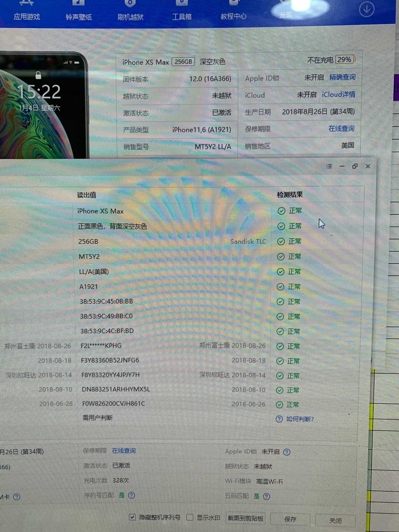This screenshot has width=399, height=532.
Task: Switch to 刷机越狱 tab
Action: pyautogui.click(x=130, y=17)
